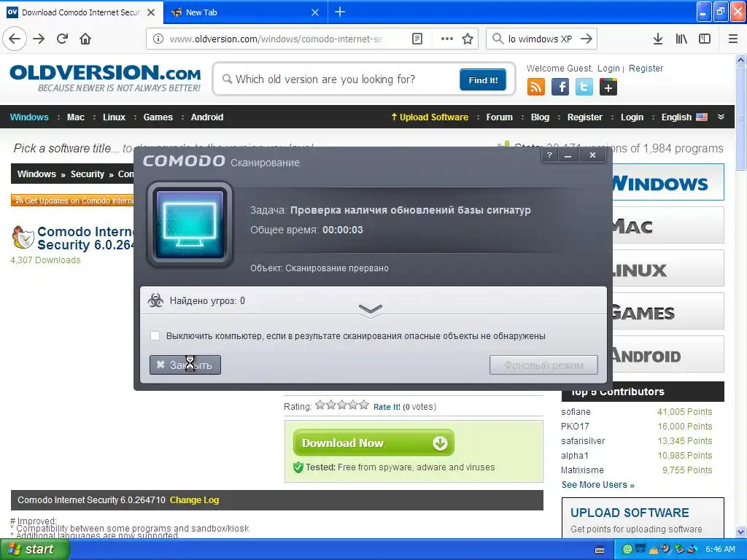This screenshot has height=560, width=747.
Task: Open the browser home page icon
Action: [x=85, y=39]
